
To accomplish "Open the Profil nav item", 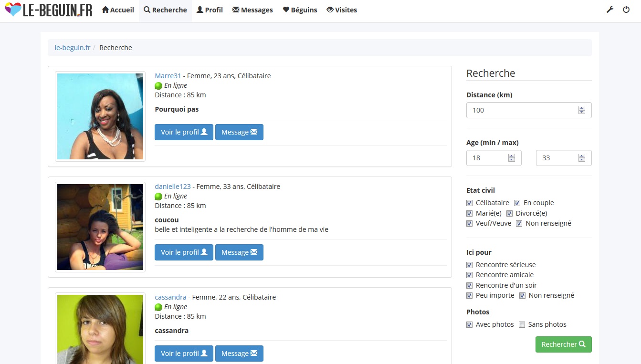I will click(x=210, y=10).
